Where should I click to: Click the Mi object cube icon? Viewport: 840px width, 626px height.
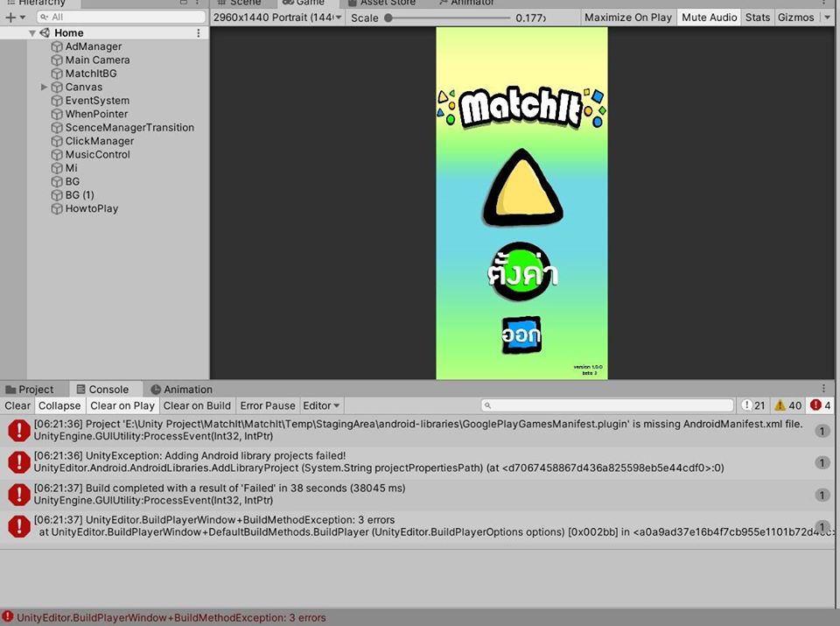[x=57, y=168]
